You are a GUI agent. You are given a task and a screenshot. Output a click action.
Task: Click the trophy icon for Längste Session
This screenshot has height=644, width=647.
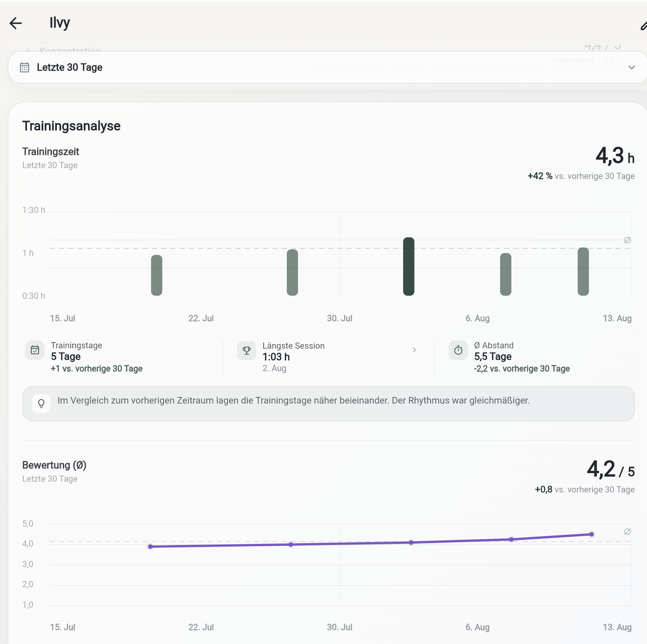coord(247,350)
